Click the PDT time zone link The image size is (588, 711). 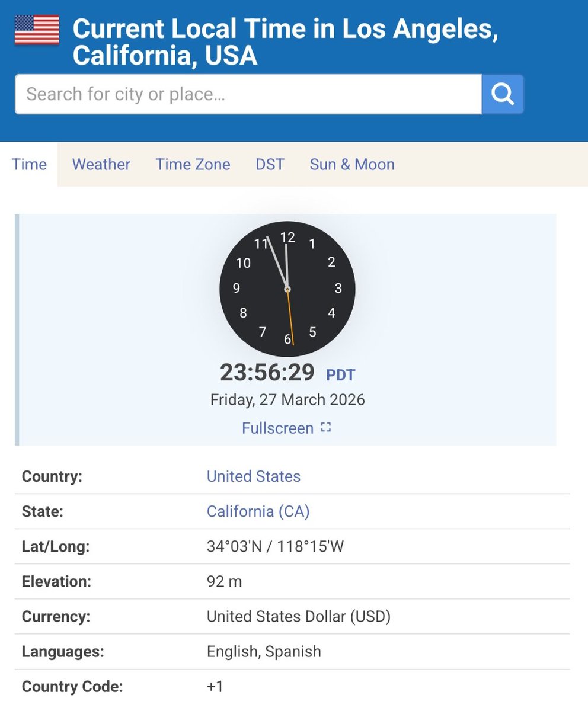[341, 374]
